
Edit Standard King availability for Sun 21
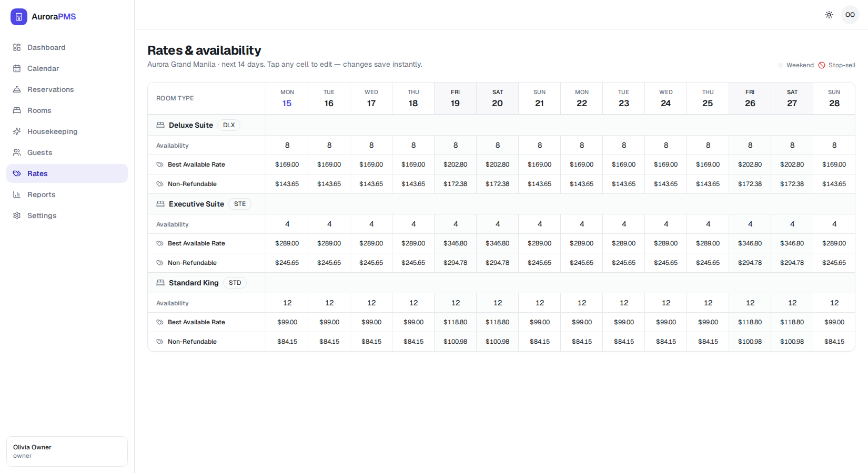[540, 303]
